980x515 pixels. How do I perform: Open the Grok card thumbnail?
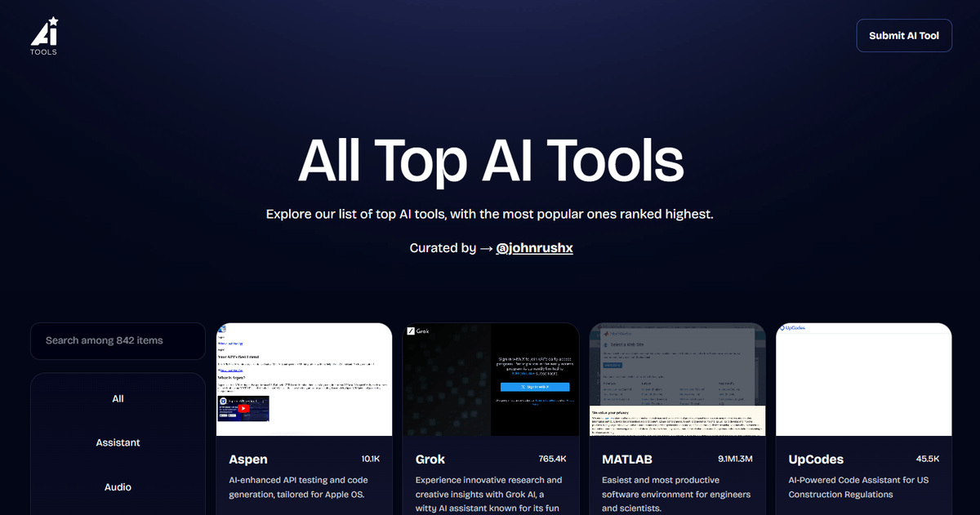click(x=491, y=380)
